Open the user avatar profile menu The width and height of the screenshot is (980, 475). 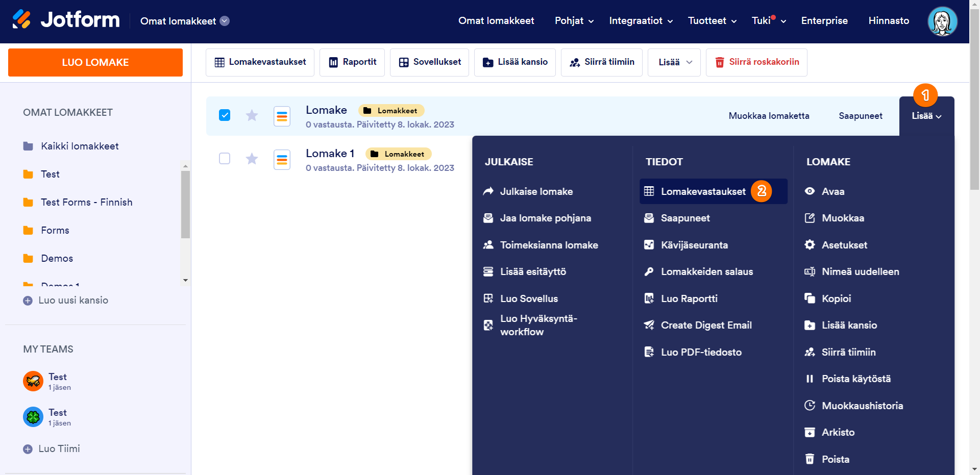[x=942, y=21]
